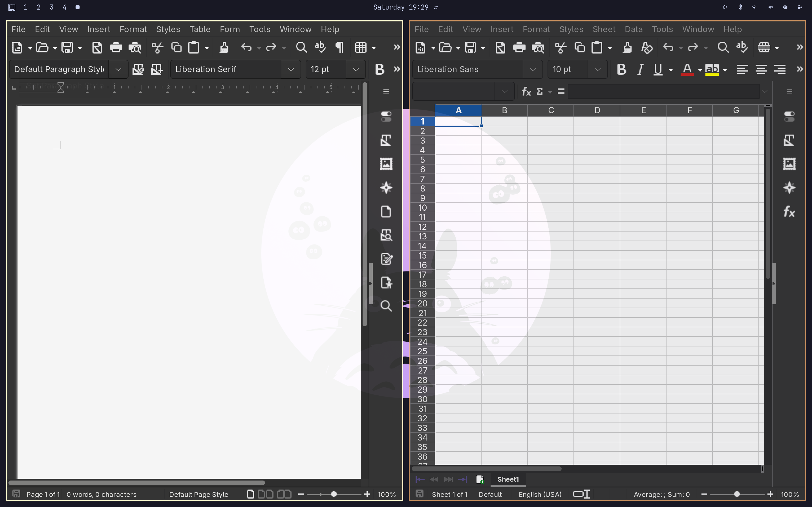
Task: Open the Table menu in Writer
Action: 200,29
